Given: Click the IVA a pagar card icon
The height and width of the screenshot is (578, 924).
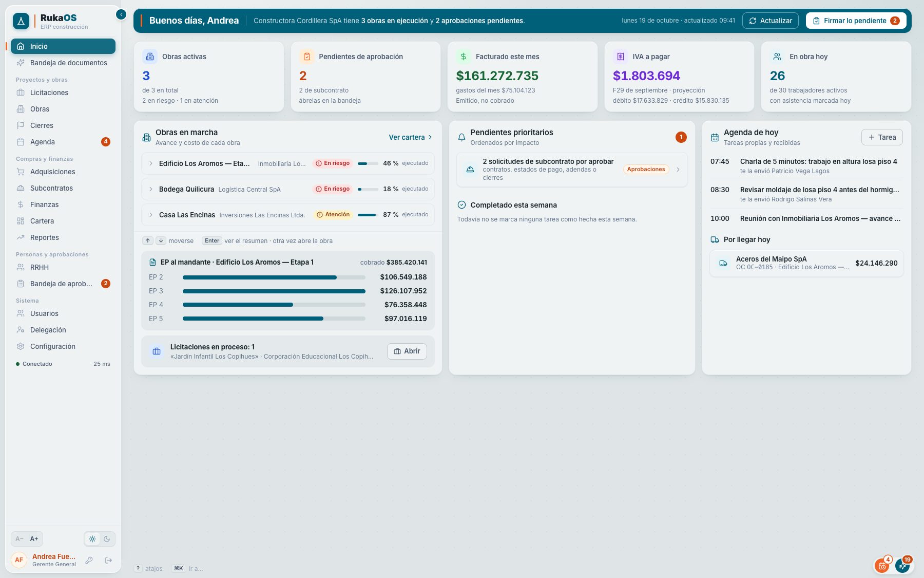Looking at the screenshot, I should coord(620,57).
